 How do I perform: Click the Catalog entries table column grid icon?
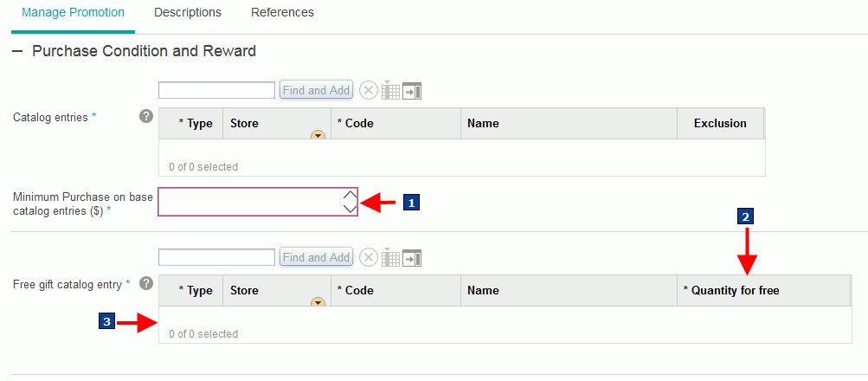point(390,90)
